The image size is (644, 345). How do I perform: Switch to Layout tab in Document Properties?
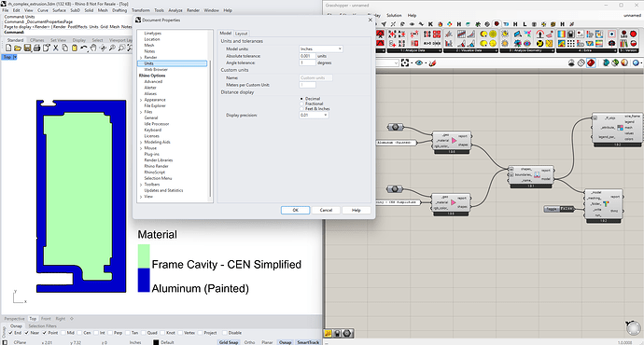pos(241,34)
